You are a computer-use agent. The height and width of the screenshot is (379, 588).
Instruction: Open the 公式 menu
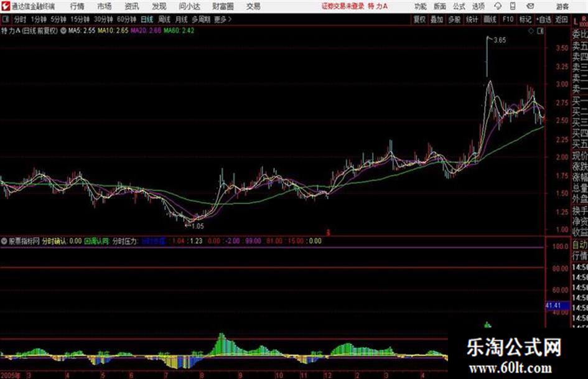[459, 6]
